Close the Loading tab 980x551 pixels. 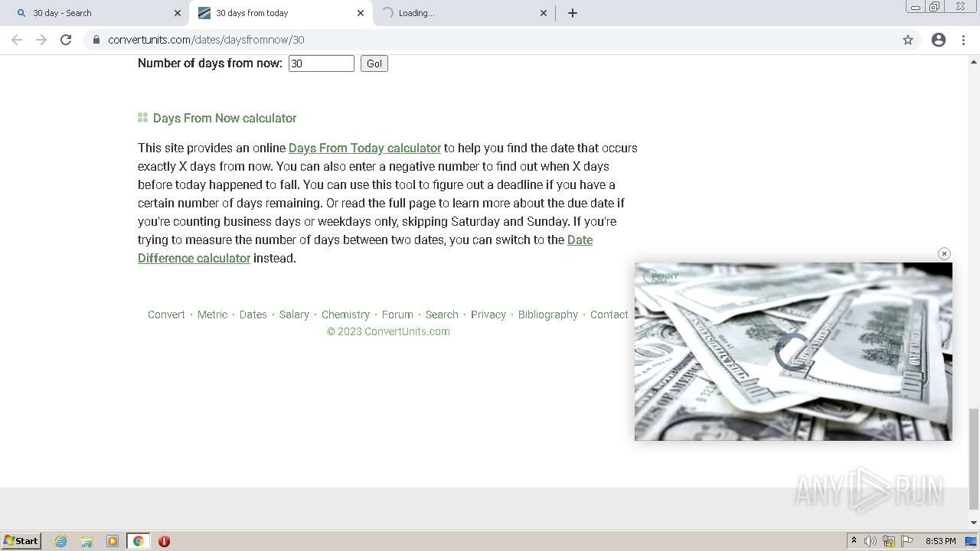[x=544, y=13]
